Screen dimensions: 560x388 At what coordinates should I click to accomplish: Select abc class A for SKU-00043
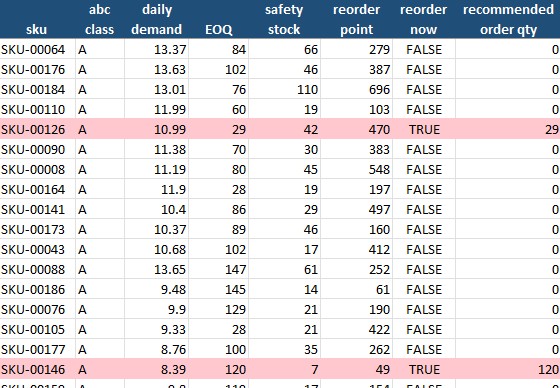click(100, 249)
